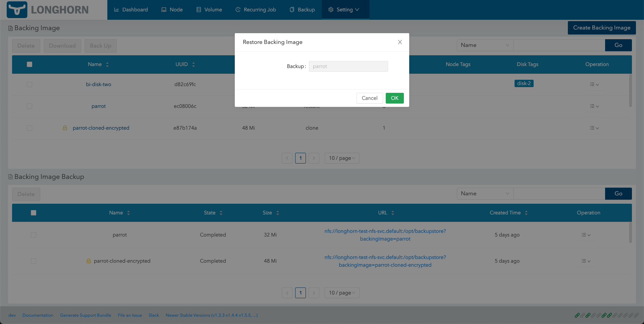This screenshot has width=644, height=324.
Task: Confirm restore with the OK button
Action: (394, 98)
